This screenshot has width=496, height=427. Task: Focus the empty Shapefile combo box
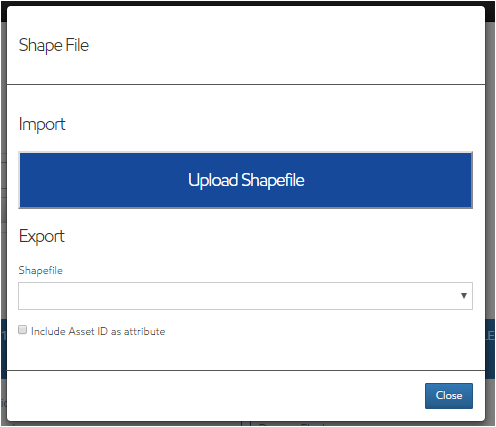tap(245, 296)
